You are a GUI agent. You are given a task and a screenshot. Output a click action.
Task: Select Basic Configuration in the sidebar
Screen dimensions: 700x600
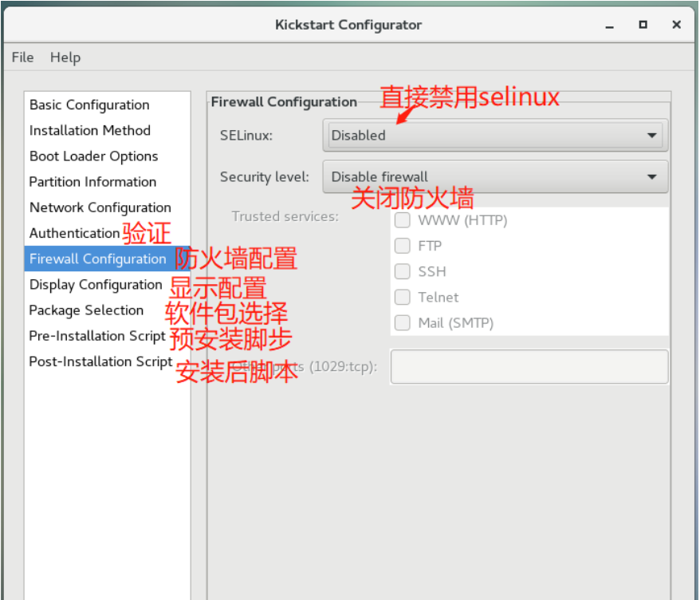107,105
